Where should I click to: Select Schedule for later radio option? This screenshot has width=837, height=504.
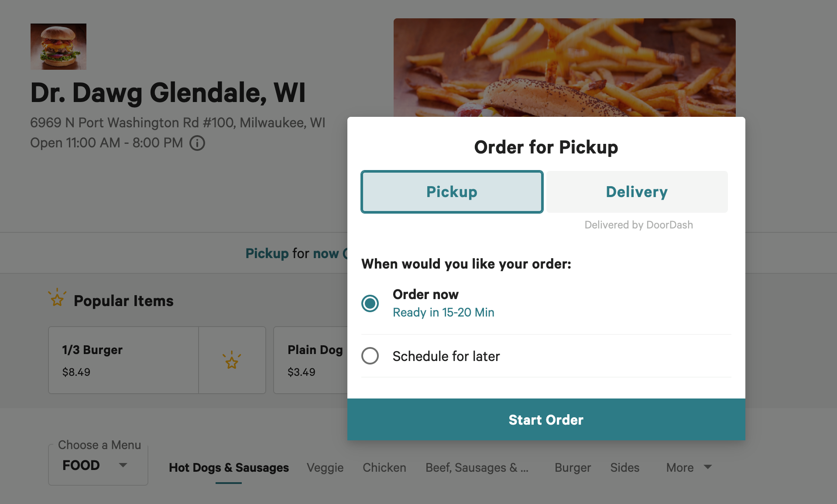click(370, 356)
